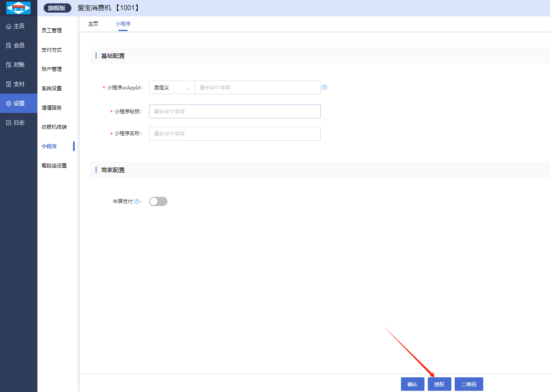The image size is (550, 392).
Task: Click the 二维码 QR code button
Action: [x=469, y=384]
